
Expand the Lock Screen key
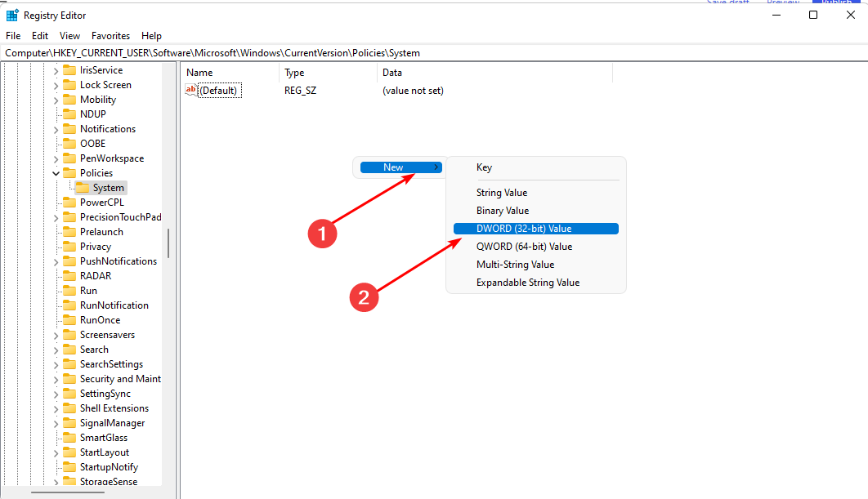[x=56, y=86]
